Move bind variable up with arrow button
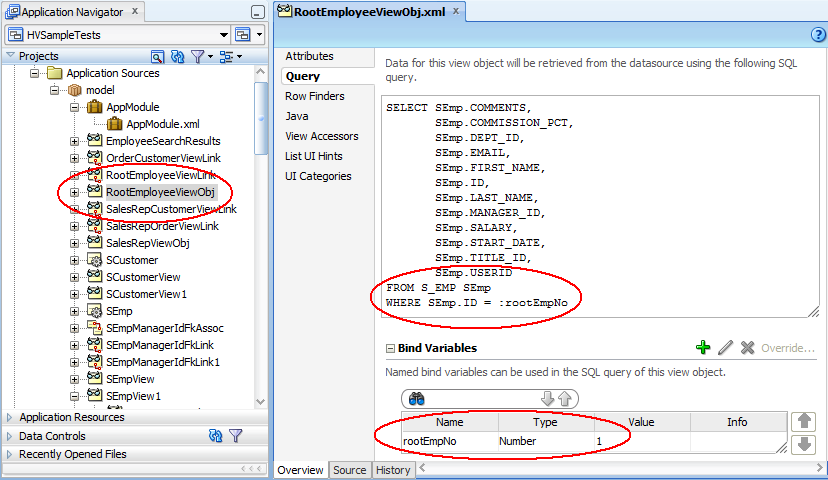Screen dimensions: 828x480 coord(804,421)
